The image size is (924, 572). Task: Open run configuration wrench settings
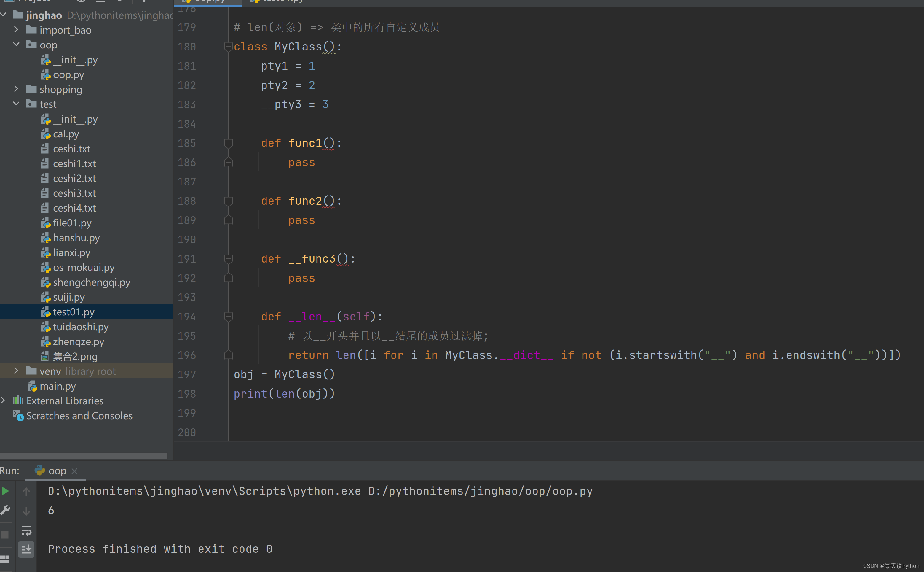5,510
